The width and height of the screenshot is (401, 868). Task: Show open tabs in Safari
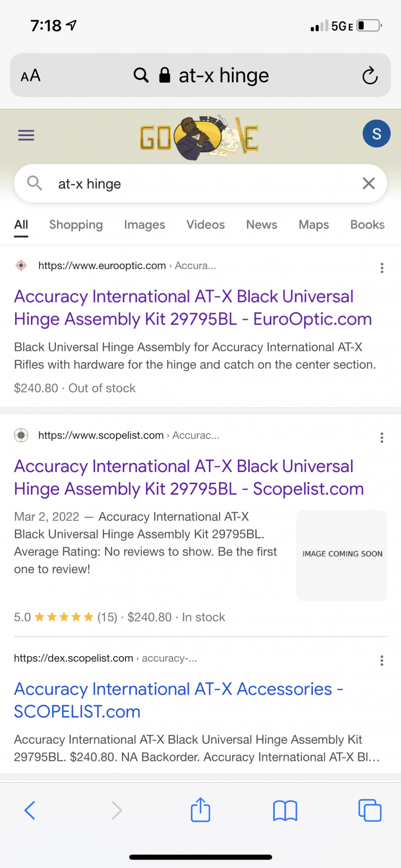pyautogui.click(x=369, y=810)
